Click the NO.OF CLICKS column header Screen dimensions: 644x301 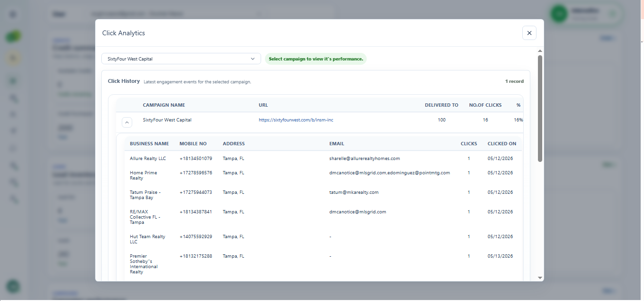485,105
